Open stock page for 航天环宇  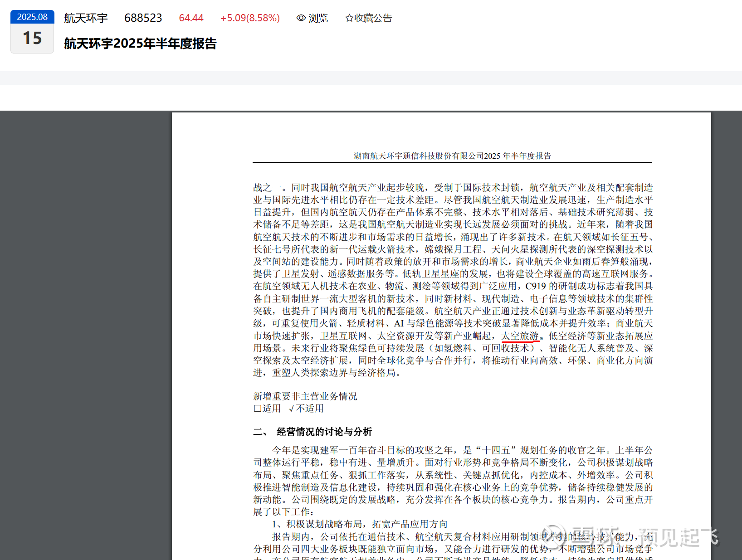point(86,18)
